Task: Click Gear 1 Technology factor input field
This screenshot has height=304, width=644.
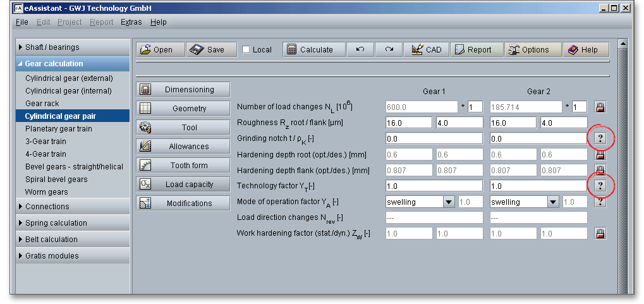Action: [x=433, y=186]
